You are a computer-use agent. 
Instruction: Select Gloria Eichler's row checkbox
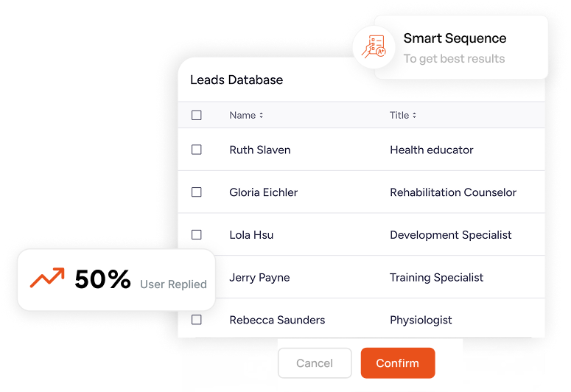197,192
